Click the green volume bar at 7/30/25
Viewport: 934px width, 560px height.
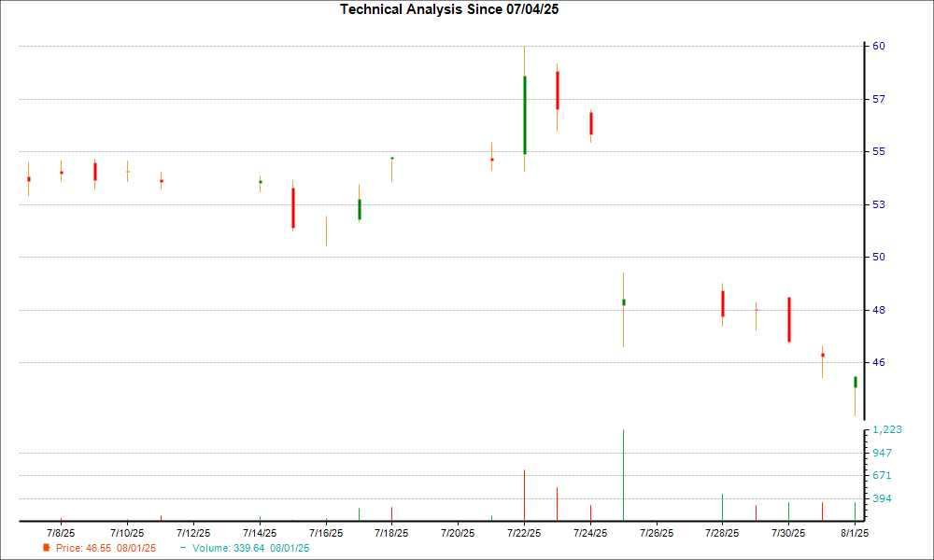click(788, 511)
